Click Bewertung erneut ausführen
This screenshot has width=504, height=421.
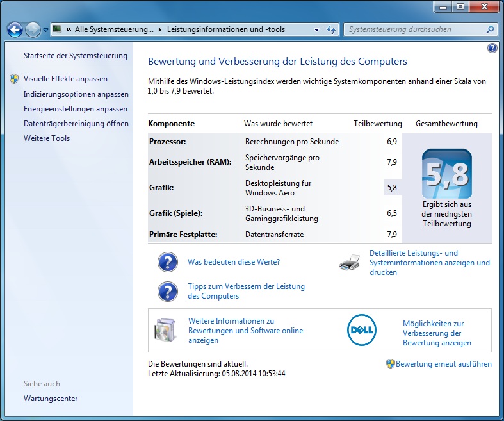pos(444,364)
